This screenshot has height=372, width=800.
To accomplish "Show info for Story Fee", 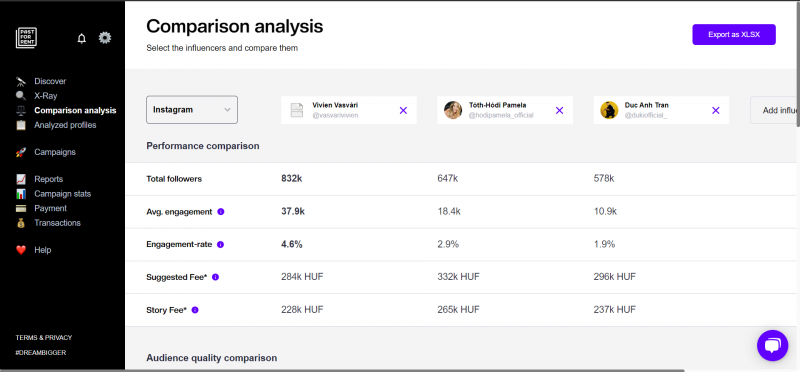I will coord(195,310).
